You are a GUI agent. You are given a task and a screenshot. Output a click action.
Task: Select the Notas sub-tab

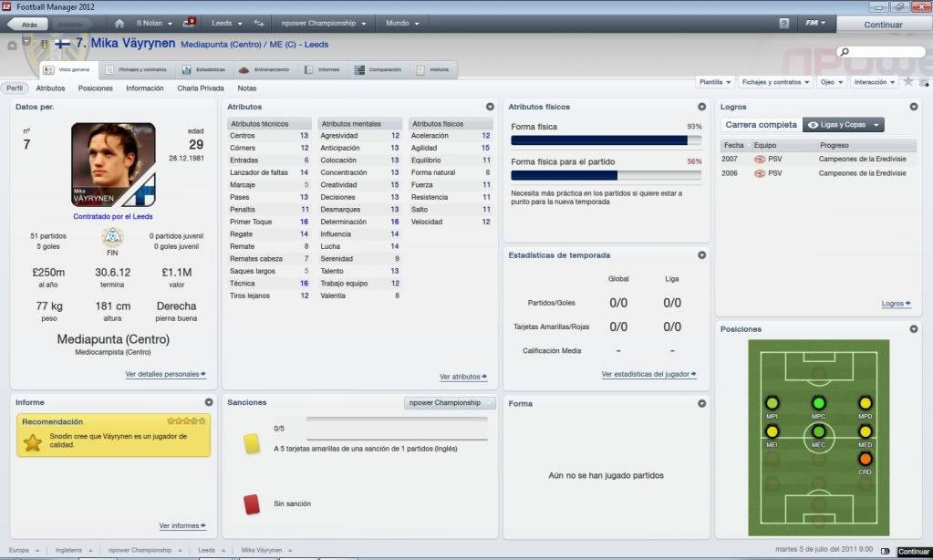(247, 88)
